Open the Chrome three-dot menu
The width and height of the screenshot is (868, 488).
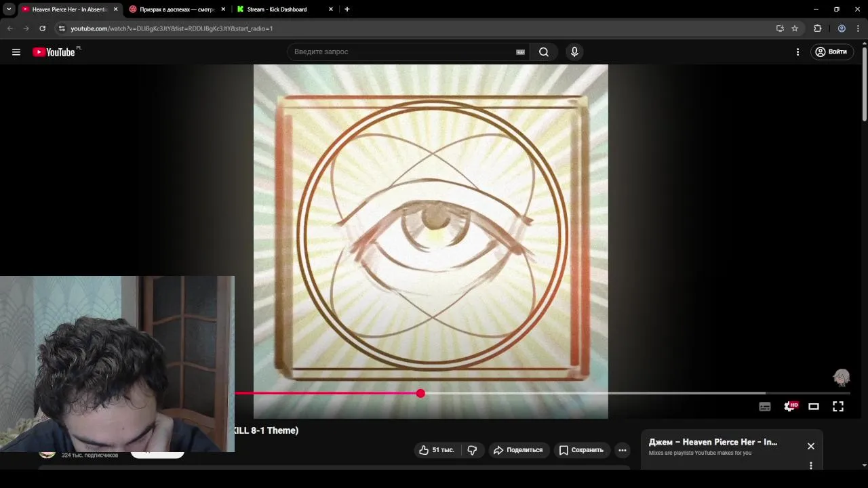pyautogui.click(x=858, y=28)
